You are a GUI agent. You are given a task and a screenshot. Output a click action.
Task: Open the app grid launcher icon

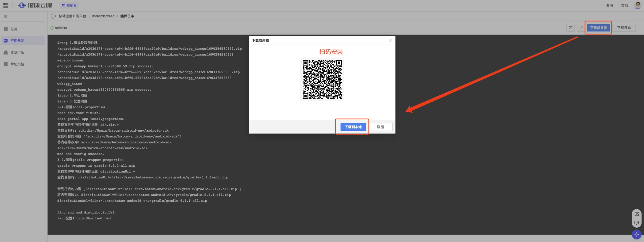6,6
